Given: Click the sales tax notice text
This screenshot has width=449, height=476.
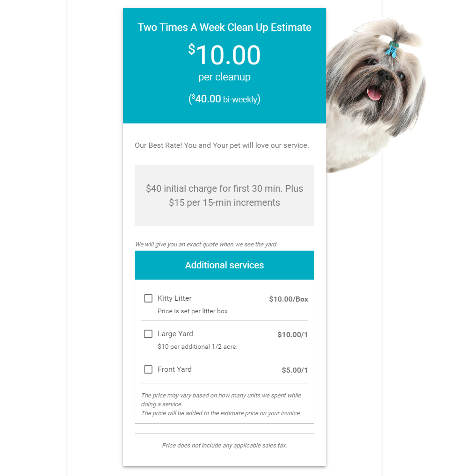Looking at the screenshot, I should pos(224,446).
